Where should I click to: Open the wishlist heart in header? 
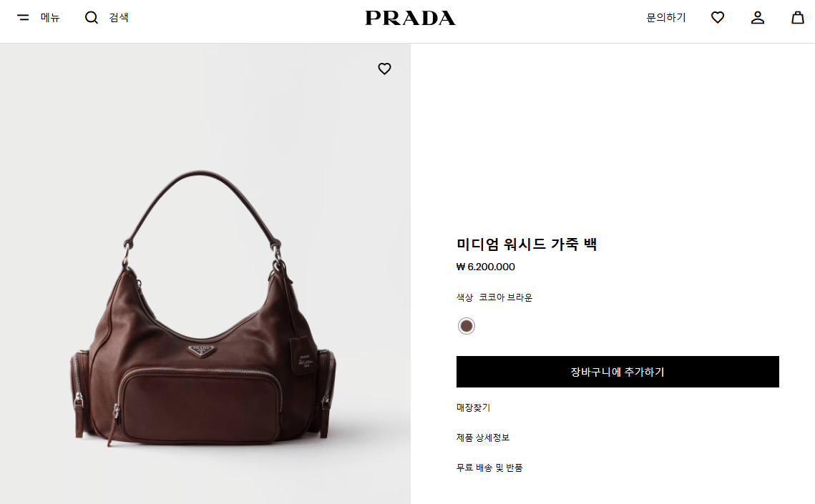717,18
